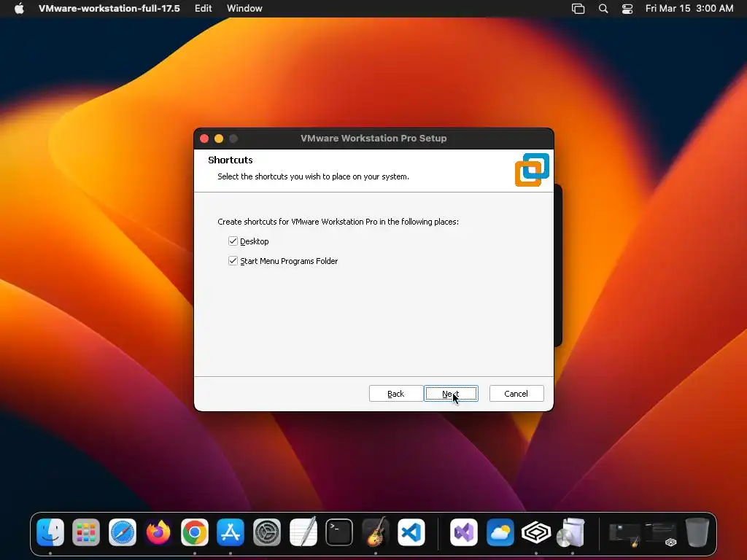The image size is (747, 560).
Task: Open Terminal from the dock
Action: [x=339, y=532]
